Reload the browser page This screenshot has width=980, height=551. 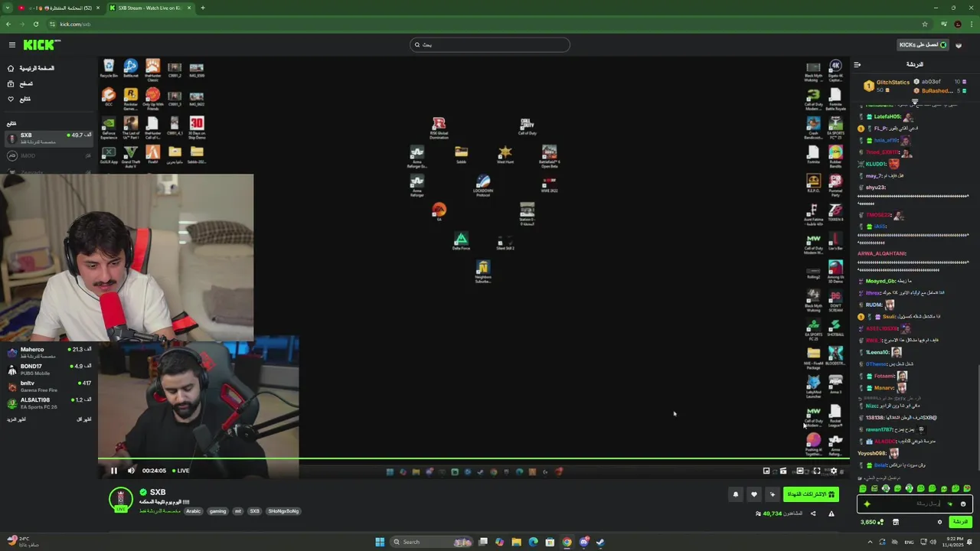35,24
